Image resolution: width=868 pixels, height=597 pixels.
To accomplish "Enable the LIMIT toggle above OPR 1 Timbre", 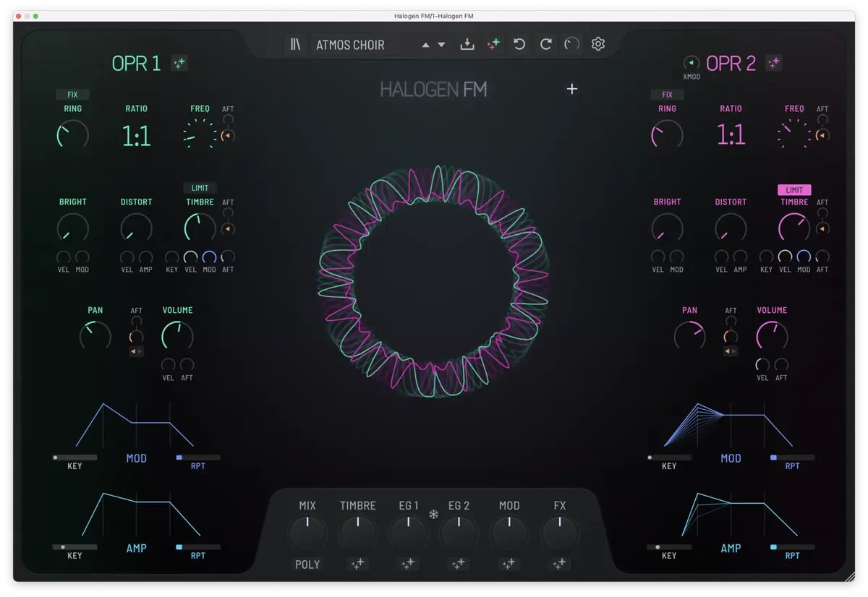I will [200, 188].
